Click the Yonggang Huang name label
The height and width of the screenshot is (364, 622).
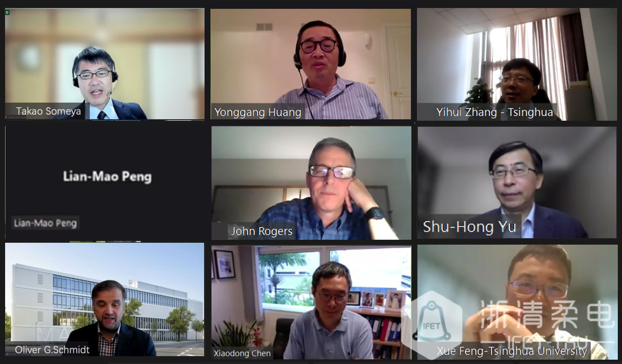[x=258, y=112]
